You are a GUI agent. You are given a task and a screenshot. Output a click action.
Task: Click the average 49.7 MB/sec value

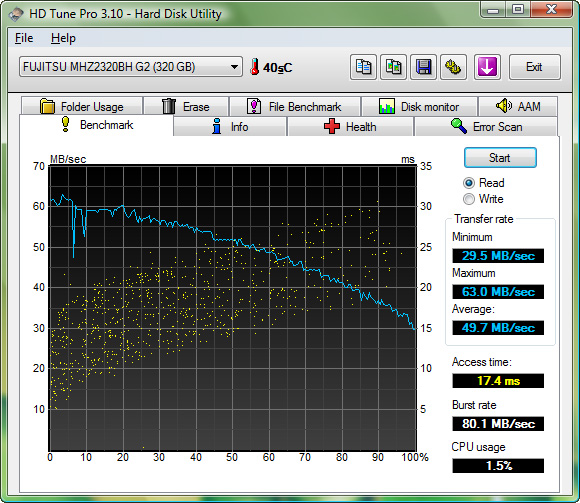(498, 328)
